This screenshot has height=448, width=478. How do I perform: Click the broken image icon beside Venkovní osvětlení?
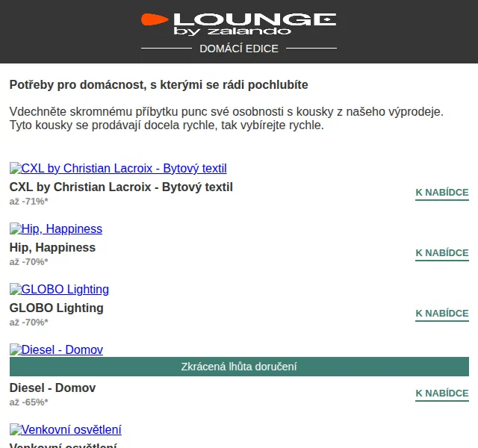16,429
